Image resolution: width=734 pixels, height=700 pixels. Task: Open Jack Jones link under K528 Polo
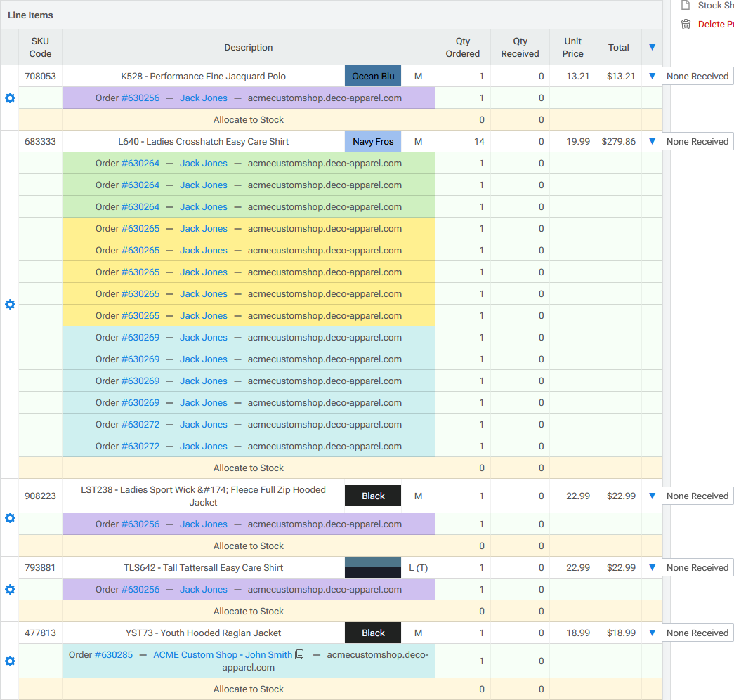tap(204, 98)
